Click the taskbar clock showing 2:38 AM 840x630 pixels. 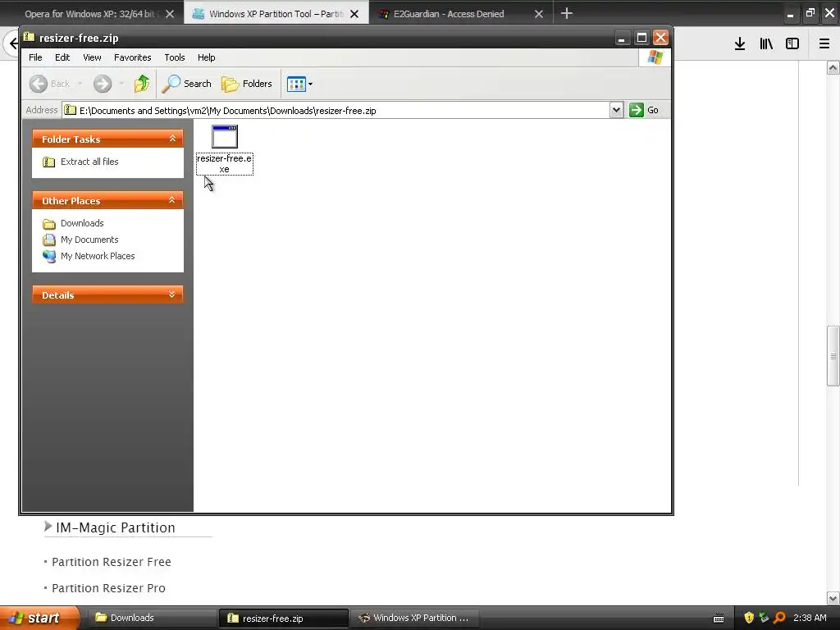pos(810,618)
